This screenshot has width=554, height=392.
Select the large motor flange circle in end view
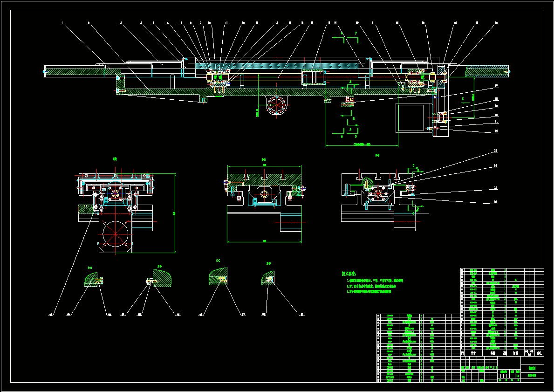point(115,234)
